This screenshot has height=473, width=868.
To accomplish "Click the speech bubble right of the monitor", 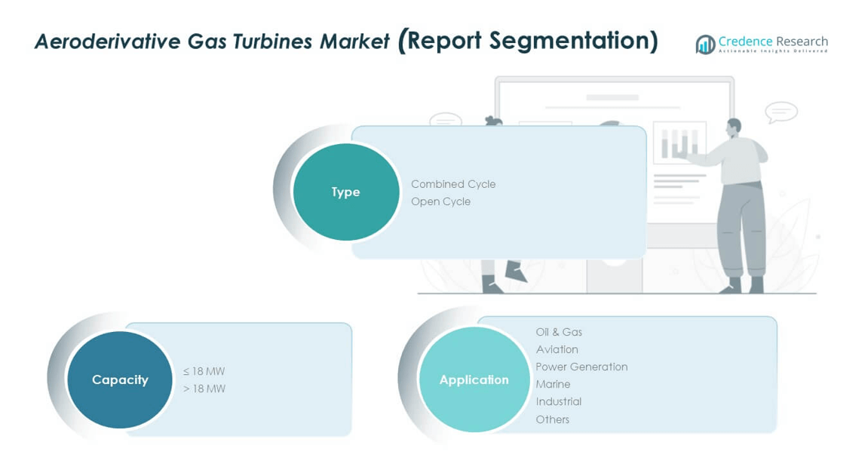I will pos(781,112).
